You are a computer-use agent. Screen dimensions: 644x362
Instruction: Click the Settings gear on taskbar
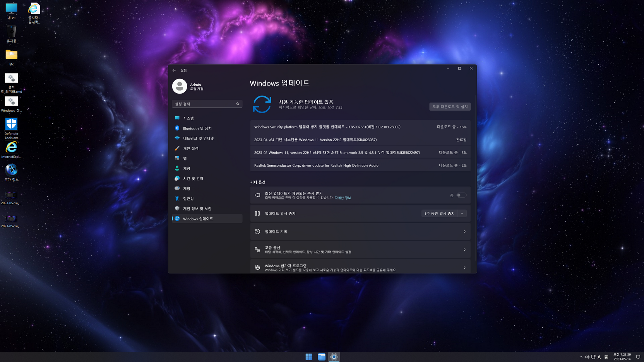coord(334,357)
